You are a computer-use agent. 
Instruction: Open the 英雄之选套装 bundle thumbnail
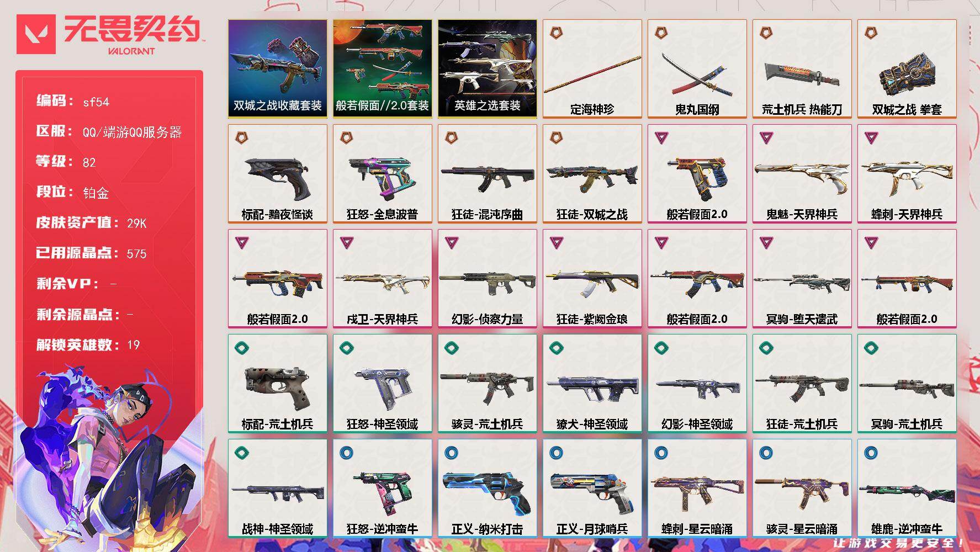pos(488,69)
